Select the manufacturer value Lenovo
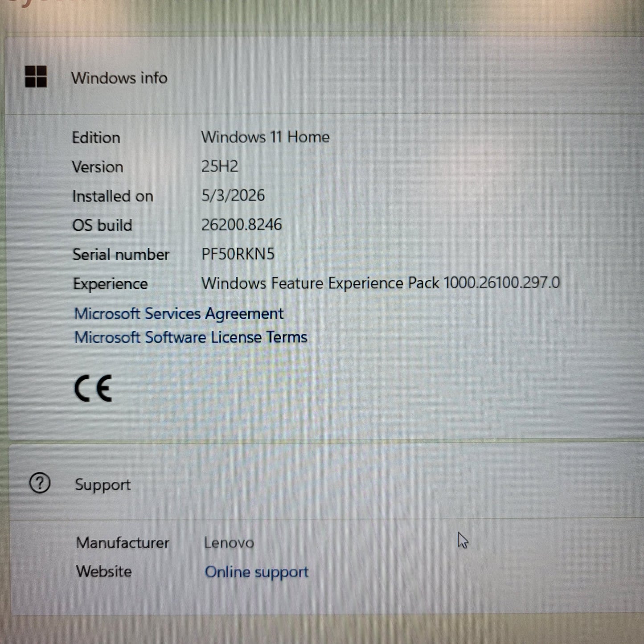Image resolution: width=644 pixels, height=644 pixels. pyautogui.click(x=229, y=543)
